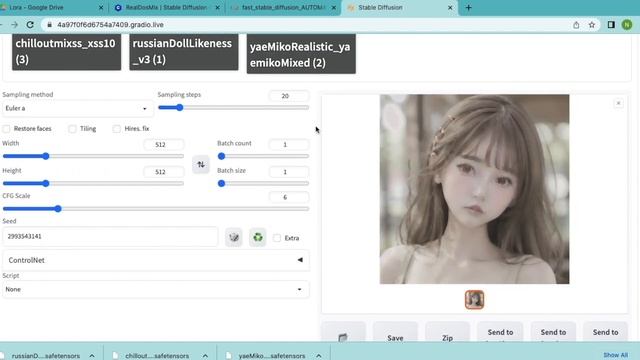This screenshot has height=360, width=640.
Task: Close the Lora Google Drive tab
Action: pyautogui.click(x=101, y=8)
